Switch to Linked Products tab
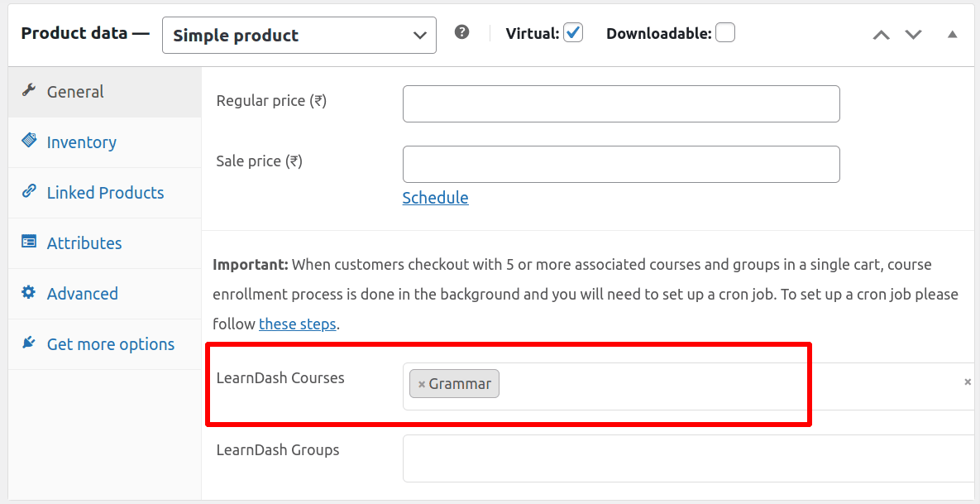This screenshot has height=504, width=980. tap(105, 193)
